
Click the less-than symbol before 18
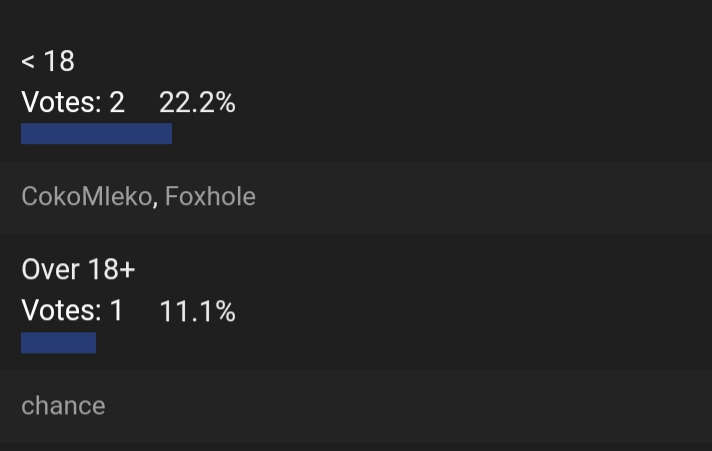coord(28,61)
